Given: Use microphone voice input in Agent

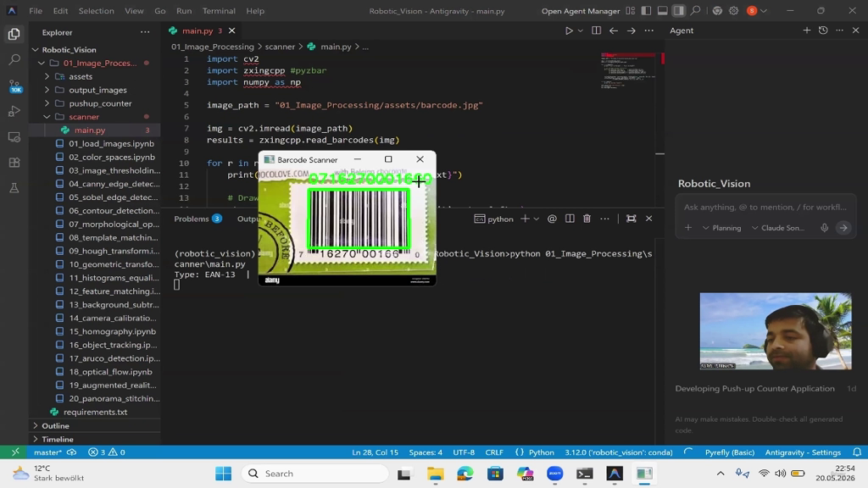Looking at the screenshot, I should coord(824,227).
